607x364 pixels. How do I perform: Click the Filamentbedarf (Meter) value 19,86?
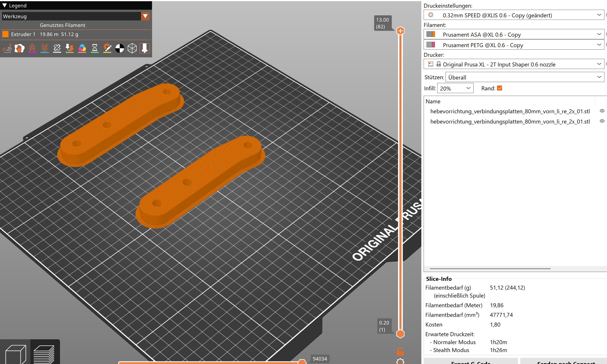[x=496, y=305]
